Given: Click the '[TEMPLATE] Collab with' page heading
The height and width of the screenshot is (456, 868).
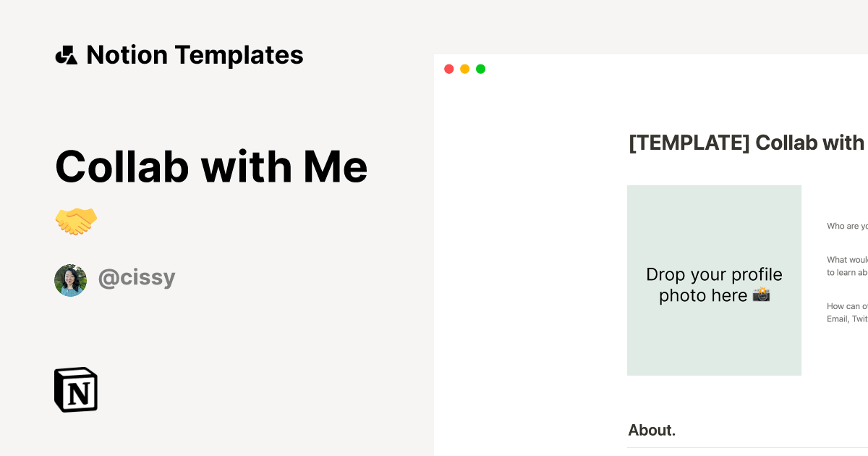Looking at the screenshot, I should click(745, 143).
